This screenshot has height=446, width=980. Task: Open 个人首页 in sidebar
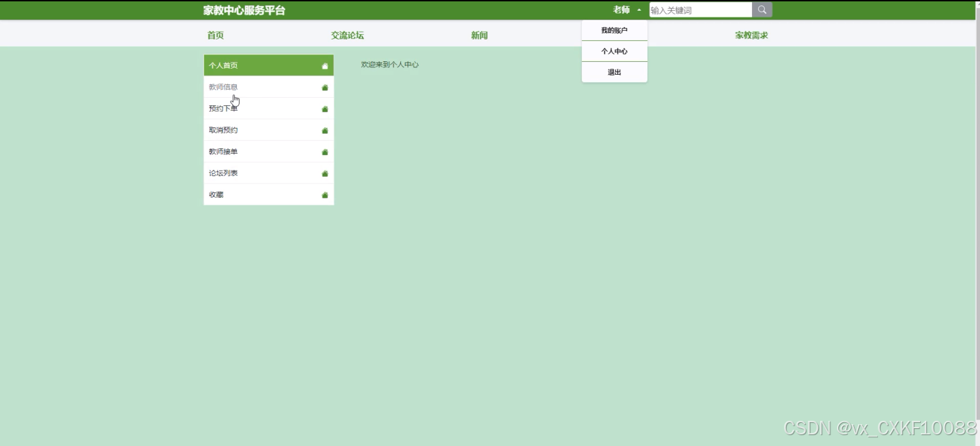269,65
